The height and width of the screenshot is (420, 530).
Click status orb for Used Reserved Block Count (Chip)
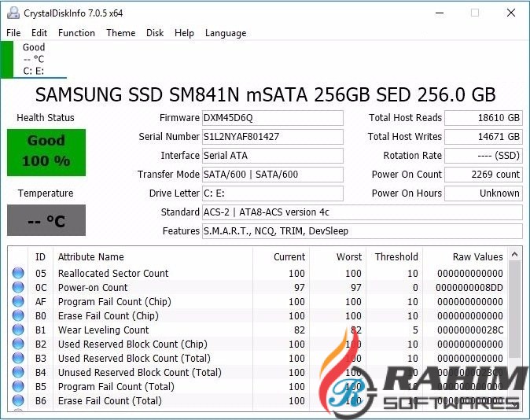click(x=18, y=344)
